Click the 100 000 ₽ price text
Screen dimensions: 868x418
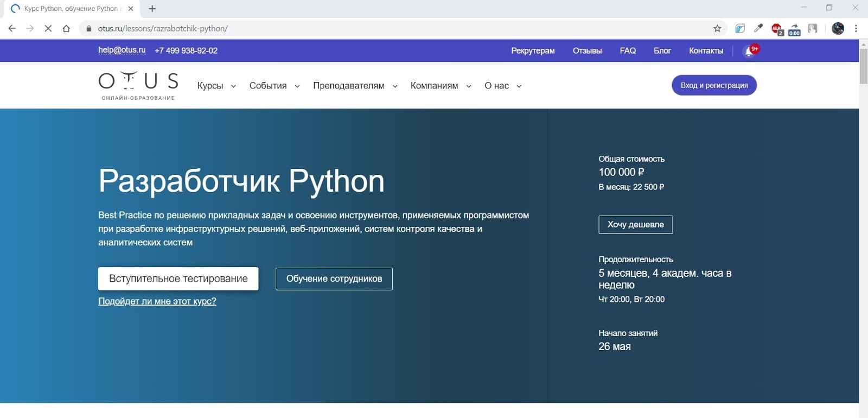621,172
